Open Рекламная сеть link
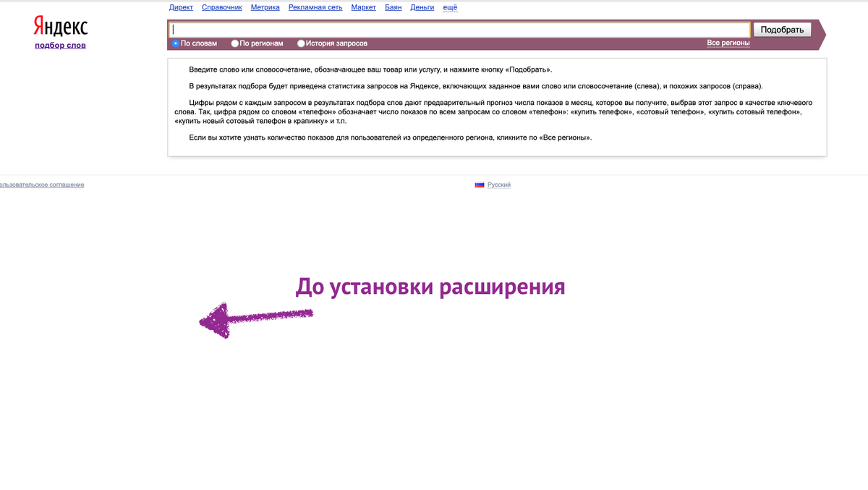The width and height of the screenshot is (868, 490). [315, 7]
